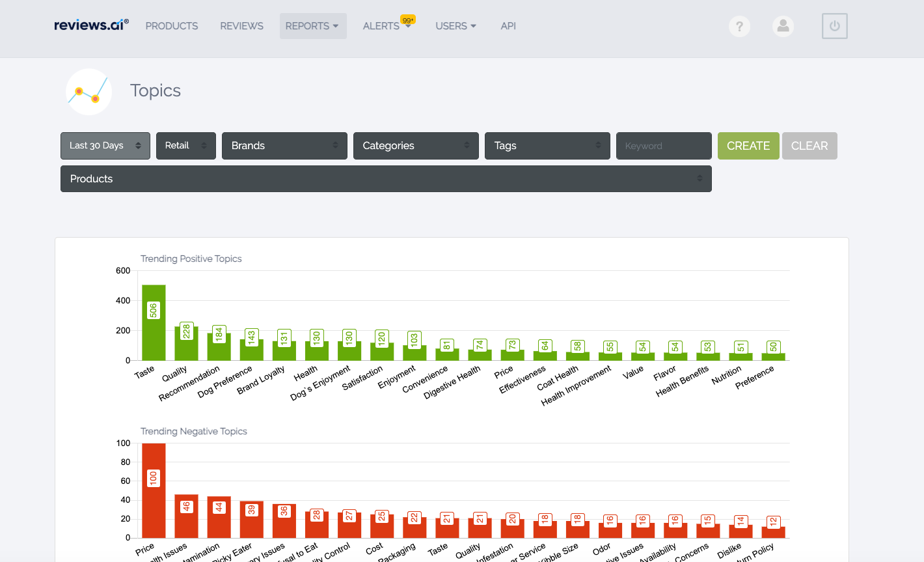Click the reviews.ai logo

(x=91, y=25)
